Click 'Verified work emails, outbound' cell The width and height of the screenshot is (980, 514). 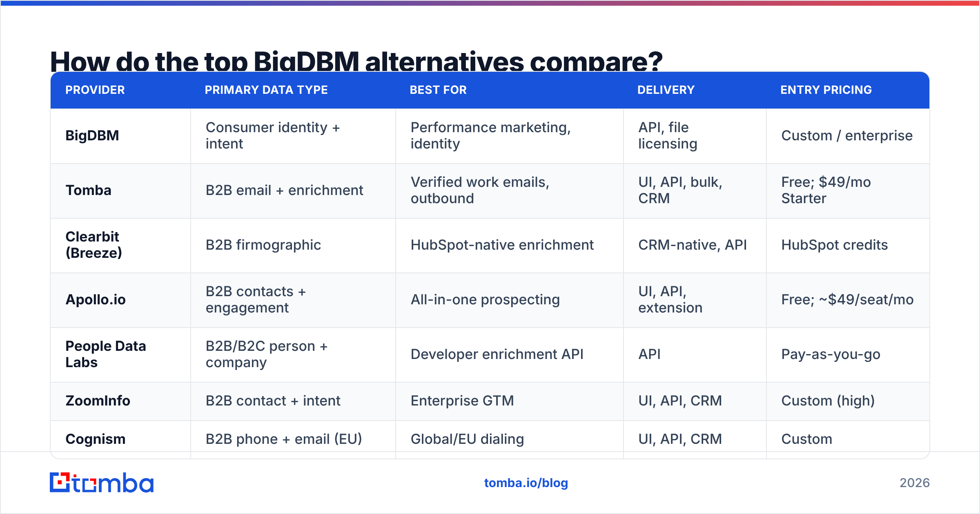pyautogui.click(x=510, y=191)
